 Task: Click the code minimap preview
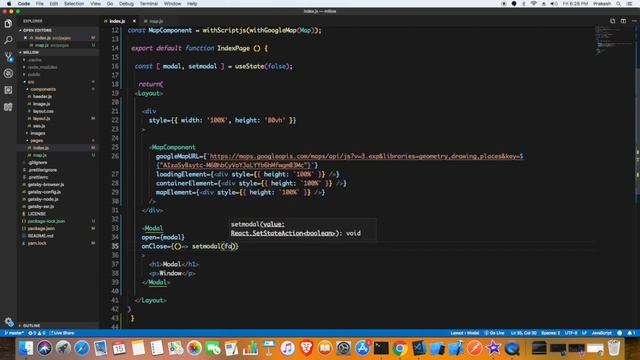(612, 41)
